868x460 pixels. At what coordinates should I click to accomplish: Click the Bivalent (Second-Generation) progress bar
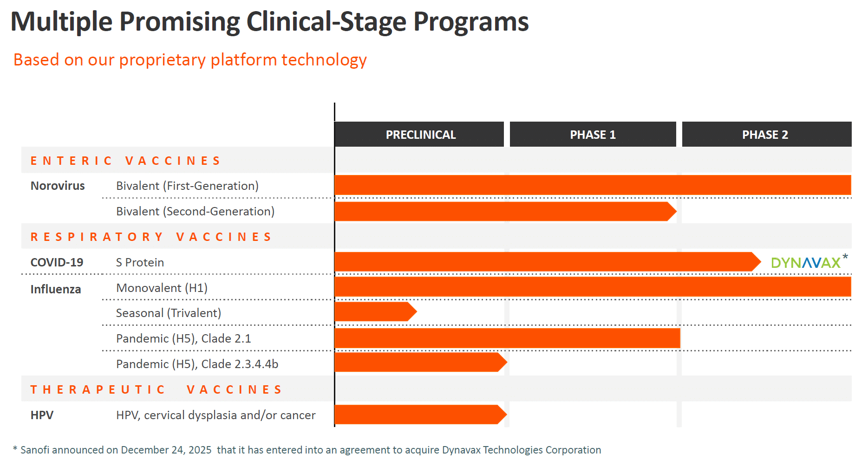pyautogui.click(x=504, y=211)
